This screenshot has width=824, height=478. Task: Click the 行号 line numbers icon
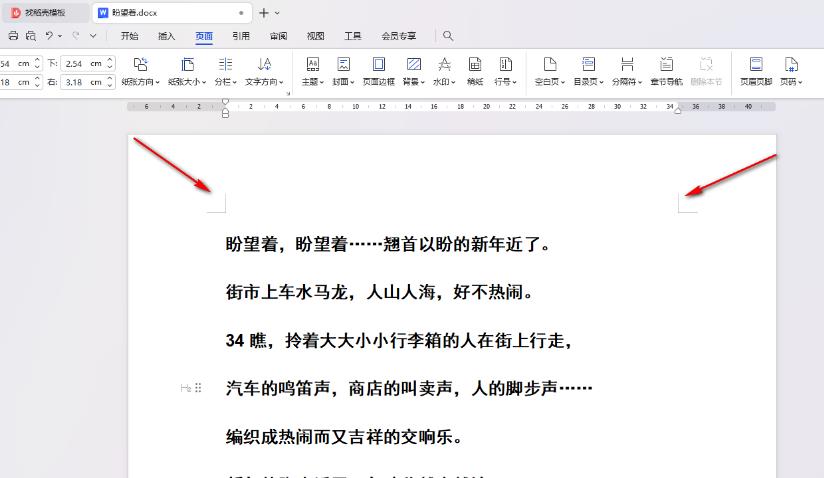pyautogui.click(x=506, y=65)
